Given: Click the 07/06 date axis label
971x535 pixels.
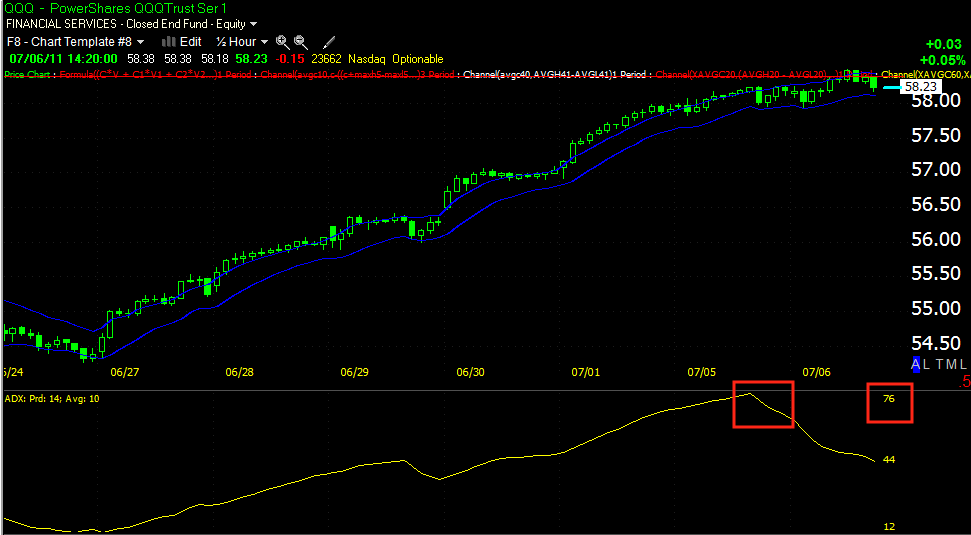Looking at the screenshot, I should tap(816, 373).
